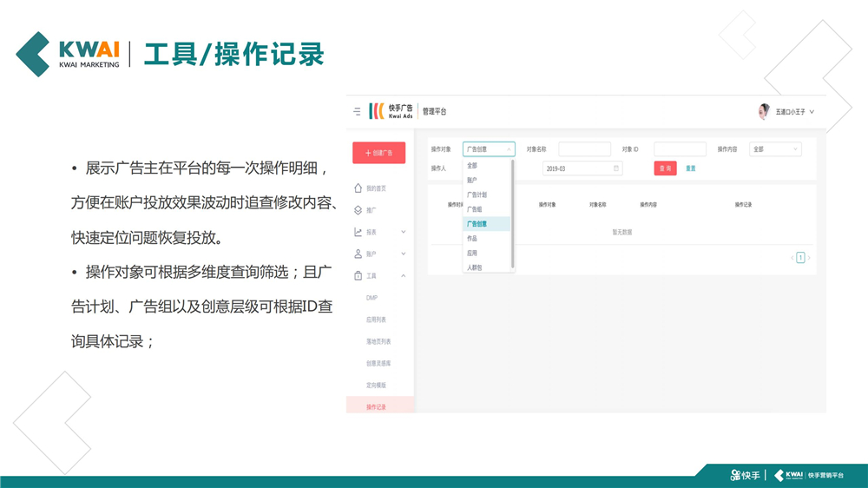868x488 pixels.
Task: Select 应用 in the dropdown list
Action: click(x=487, y=254)
